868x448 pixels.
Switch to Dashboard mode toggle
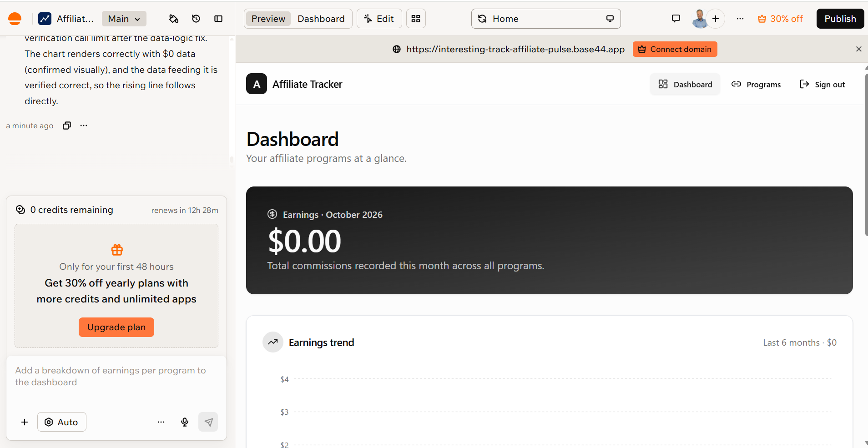[x=321, y=19]
